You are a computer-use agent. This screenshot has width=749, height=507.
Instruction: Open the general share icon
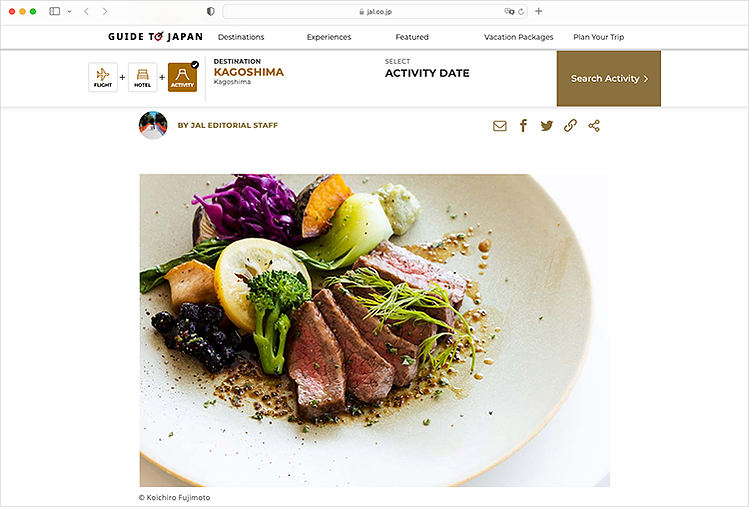point(594,126)
